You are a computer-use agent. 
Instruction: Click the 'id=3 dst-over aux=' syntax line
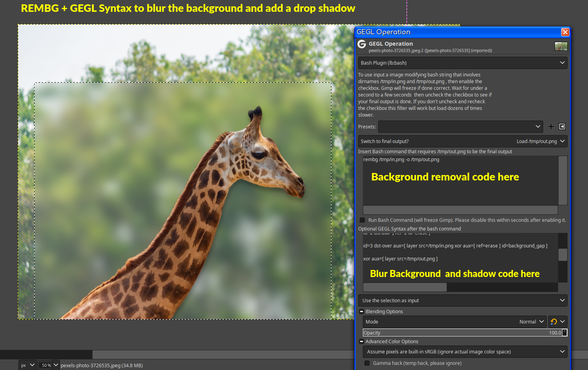coord(455,246)
